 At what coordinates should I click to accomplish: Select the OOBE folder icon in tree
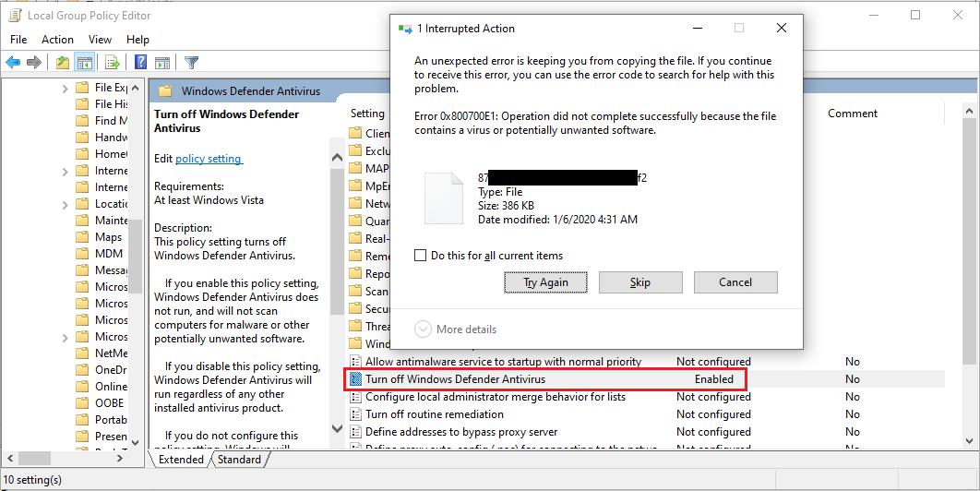point(82,402)
